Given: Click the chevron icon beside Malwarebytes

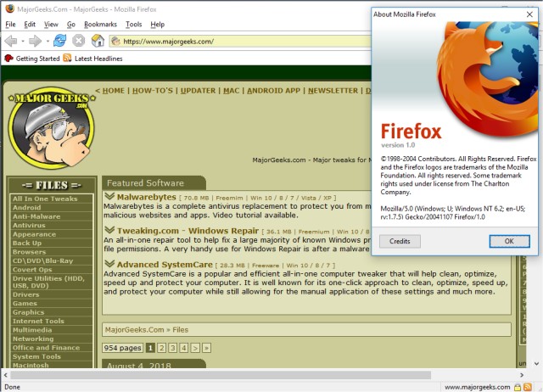Looking at the screenshot, I should 109,196.
